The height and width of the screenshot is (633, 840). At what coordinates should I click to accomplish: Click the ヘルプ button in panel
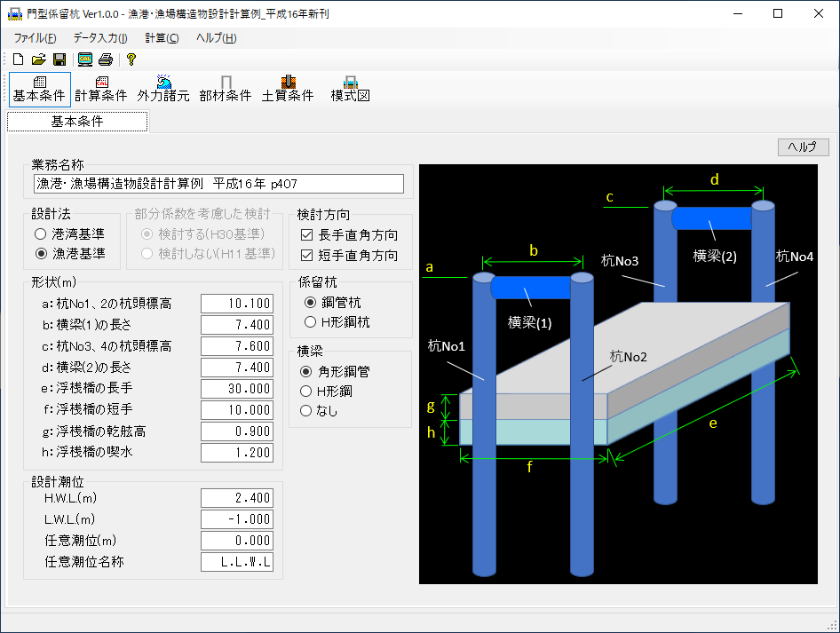[x=803, y=146]
